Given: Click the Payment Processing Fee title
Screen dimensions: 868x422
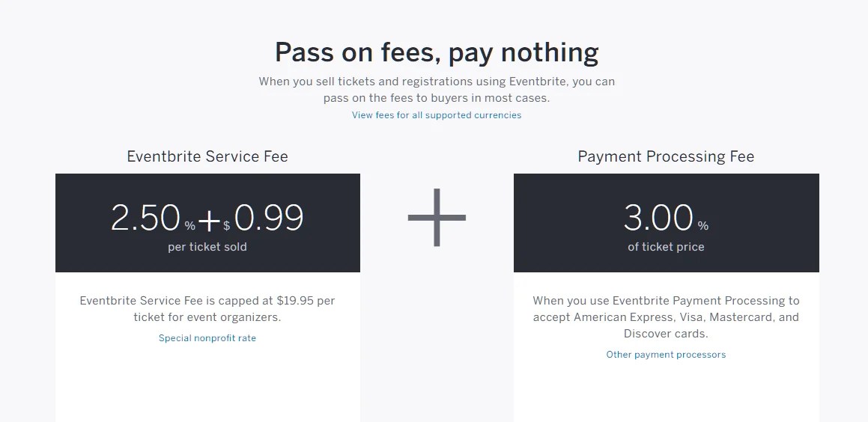Looking at the screenshot, I should pos(666,156).
